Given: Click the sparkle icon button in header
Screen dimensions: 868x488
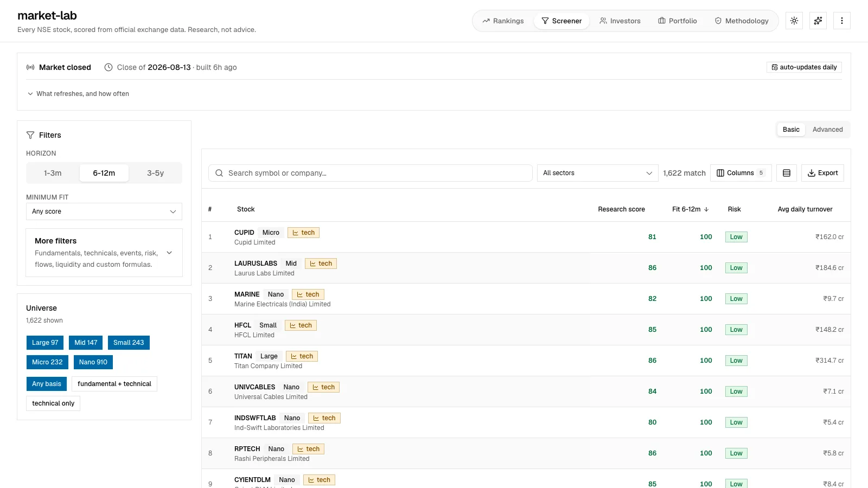Looking at the screenshot, I should click(x=818, y=21).
